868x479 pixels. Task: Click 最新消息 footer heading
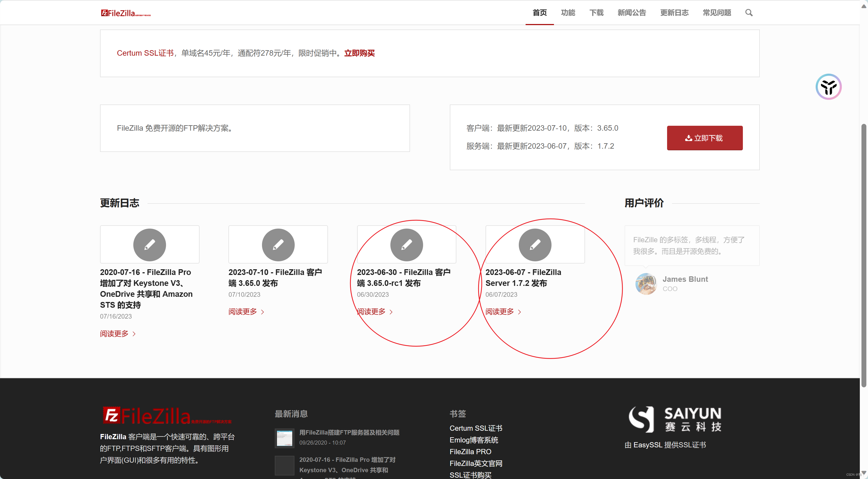click(x=291, y=414)
